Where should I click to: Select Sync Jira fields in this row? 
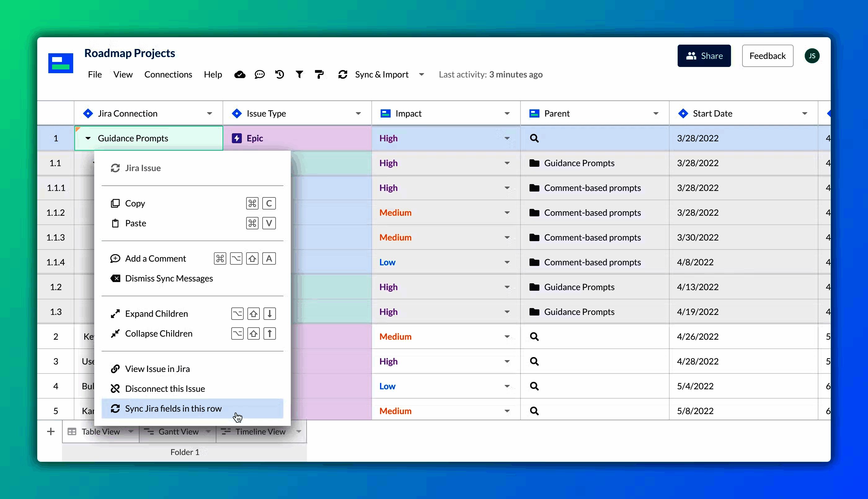192,408
